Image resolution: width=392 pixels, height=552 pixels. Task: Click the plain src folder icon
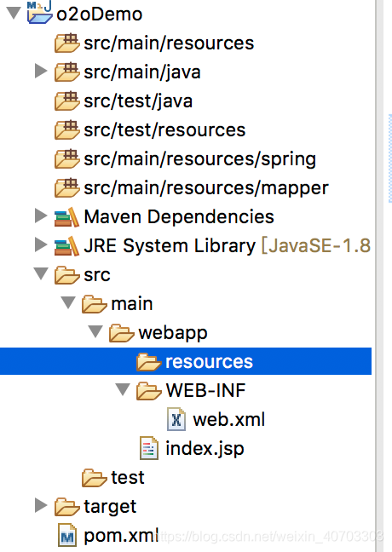(67, 275)
